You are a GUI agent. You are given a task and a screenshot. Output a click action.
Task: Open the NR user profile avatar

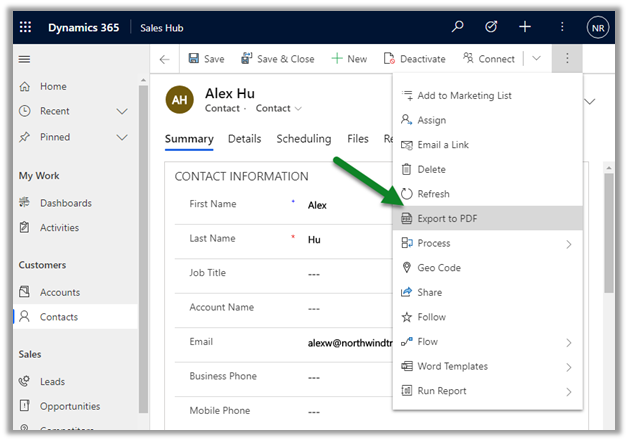pyautogui.click(x=597, y=27)
